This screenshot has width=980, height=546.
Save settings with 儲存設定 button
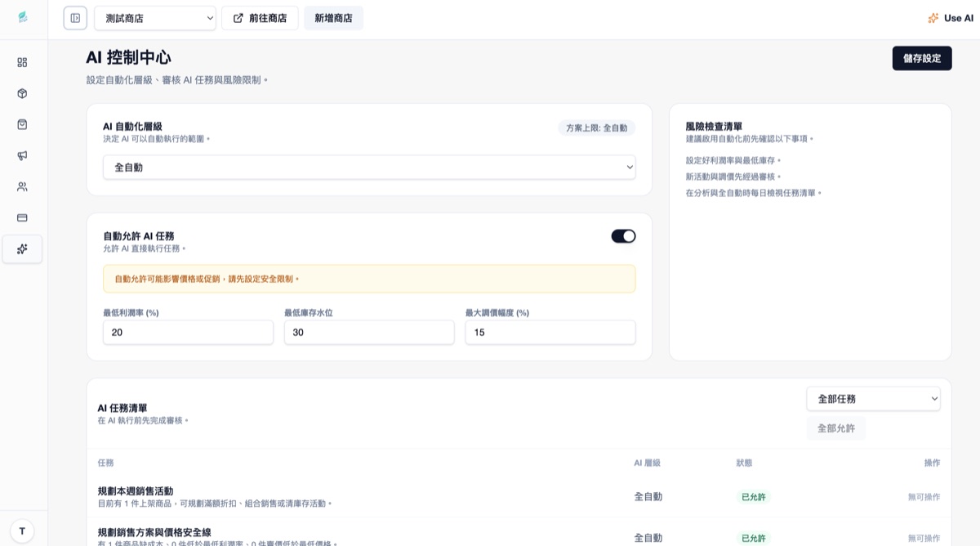[x=922, y=58]
